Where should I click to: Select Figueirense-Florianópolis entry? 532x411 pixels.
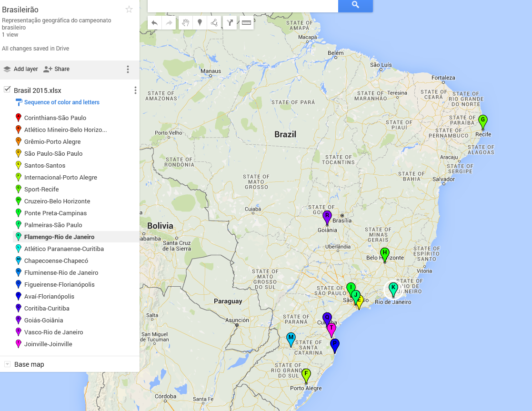(59, 284)
